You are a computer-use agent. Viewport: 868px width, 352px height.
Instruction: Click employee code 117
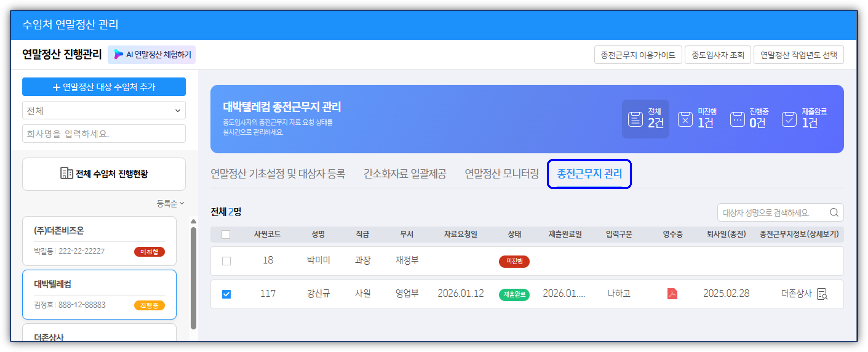[268, 293]
